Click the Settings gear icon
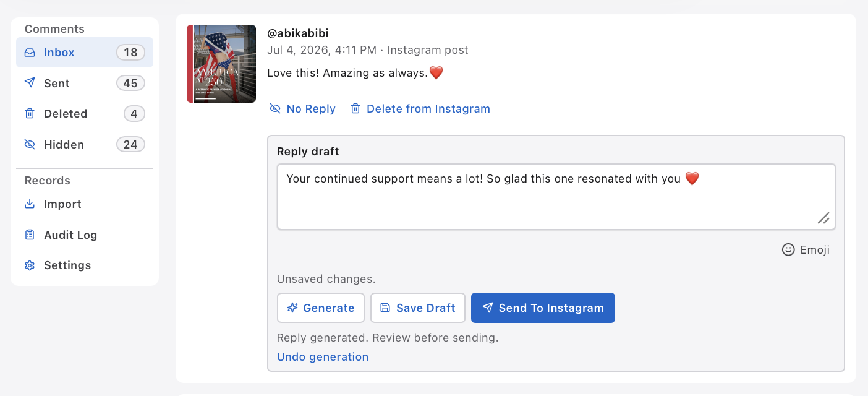The width and height of the screenshot is (868, 396). [30, 265]
